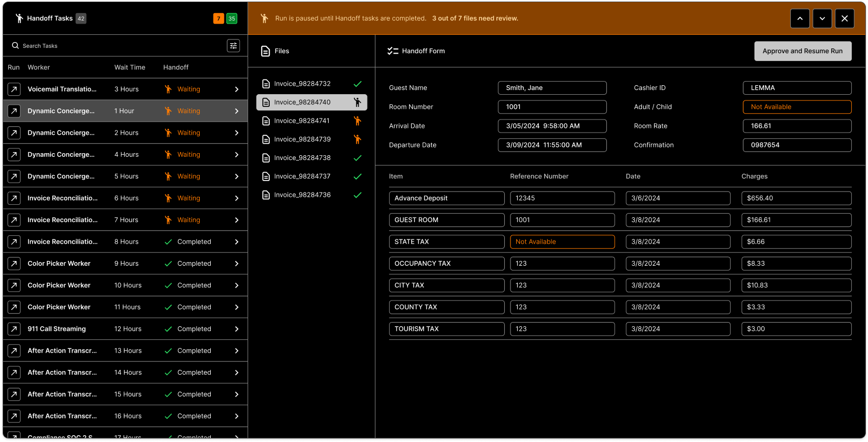The width and height of the screenshot is (868, 442).
Task: Open run icon for 5 Hours row
Action: pyautogui.click(x=14, y=176)
